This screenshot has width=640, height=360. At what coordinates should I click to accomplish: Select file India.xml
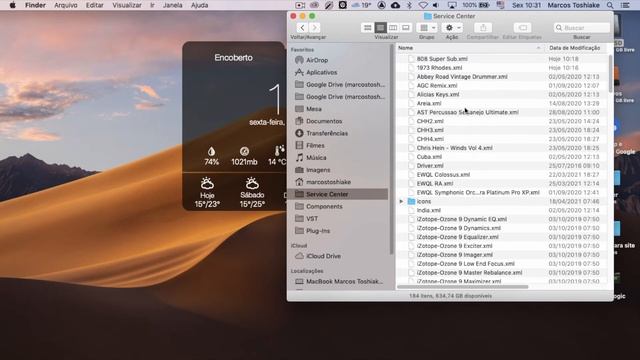tap(429, 210)
